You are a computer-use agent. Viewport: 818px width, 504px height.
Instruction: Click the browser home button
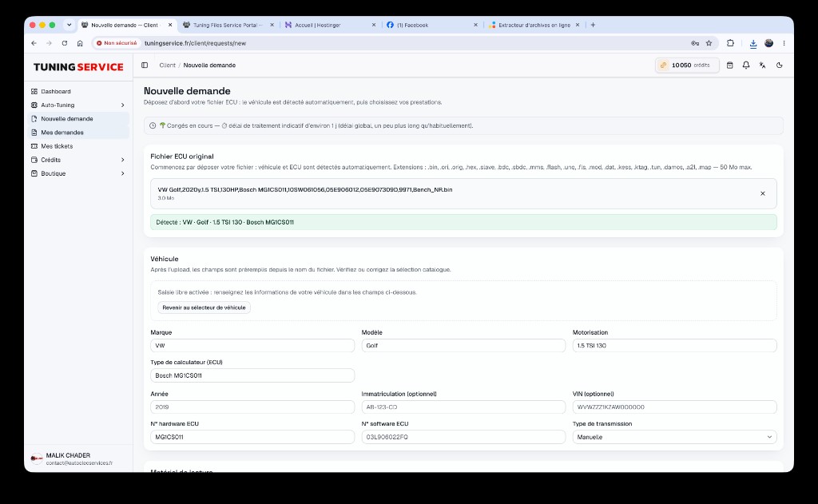[x=80, y=43]
